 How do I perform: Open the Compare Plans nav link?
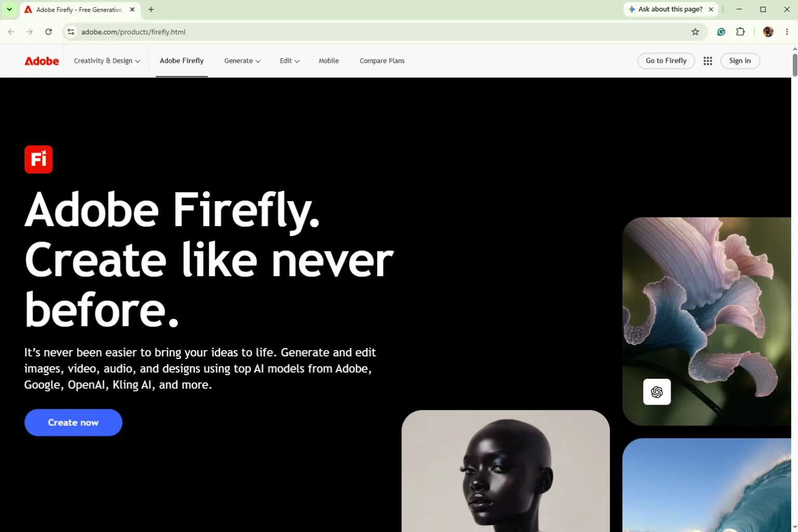point(382,61)
